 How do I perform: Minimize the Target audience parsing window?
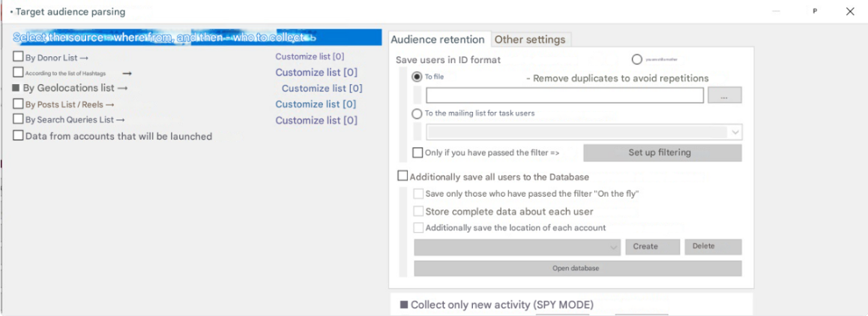coord(776,11)
